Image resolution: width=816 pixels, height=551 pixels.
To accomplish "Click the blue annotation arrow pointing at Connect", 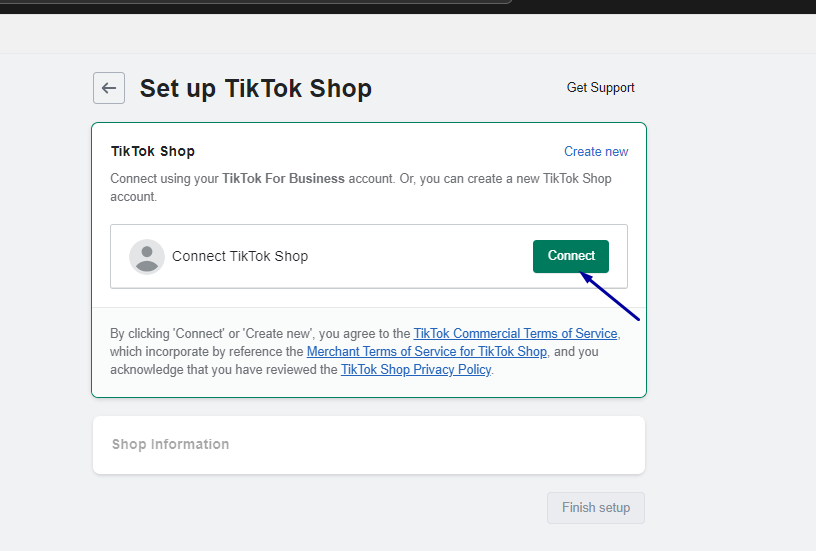I will [609, 296].
